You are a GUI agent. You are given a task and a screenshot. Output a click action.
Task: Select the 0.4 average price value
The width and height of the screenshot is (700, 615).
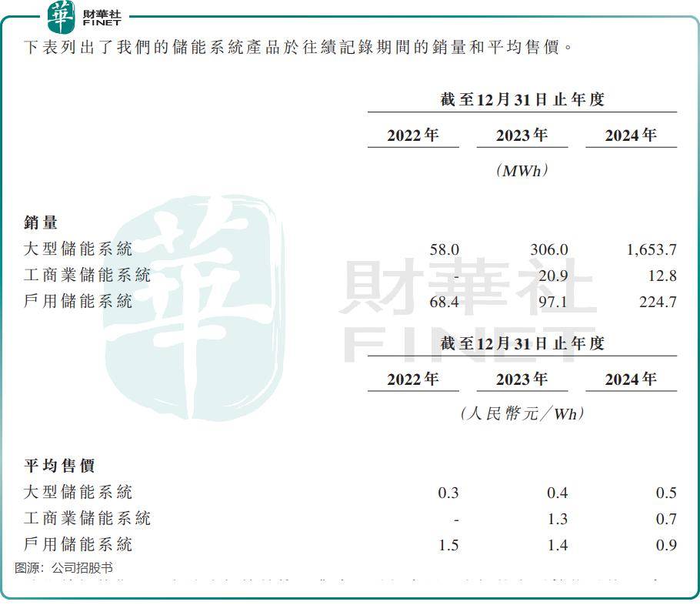[557, 493]
